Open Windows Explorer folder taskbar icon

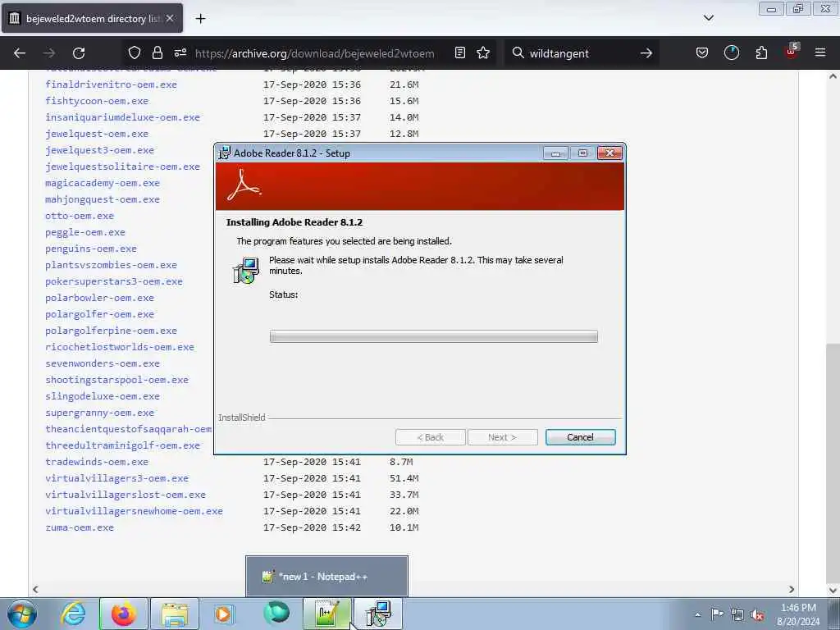click(175, 614)
